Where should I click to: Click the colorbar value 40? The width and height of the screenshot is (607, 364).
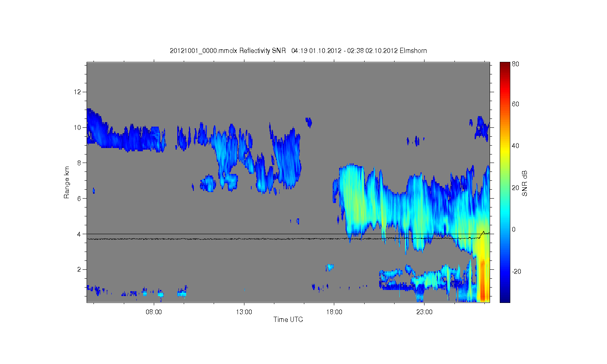pyautogui.click(x=516, y=146)
